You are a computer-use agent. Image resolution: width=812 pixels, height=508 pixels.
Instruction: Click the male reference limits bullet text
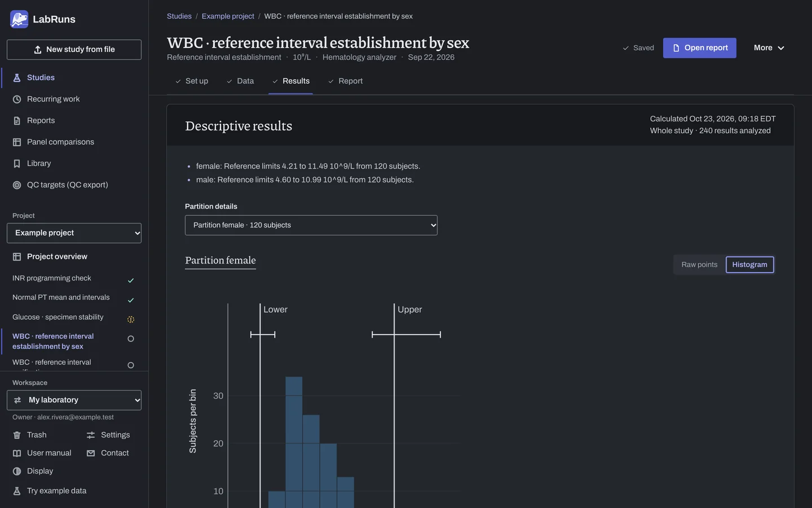click(305, 180)
